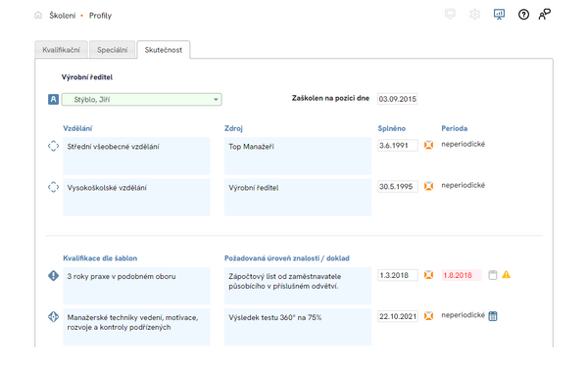Click the Splněno column header
The height and width of the screenshot is (370, 588).
coord(391,128)
